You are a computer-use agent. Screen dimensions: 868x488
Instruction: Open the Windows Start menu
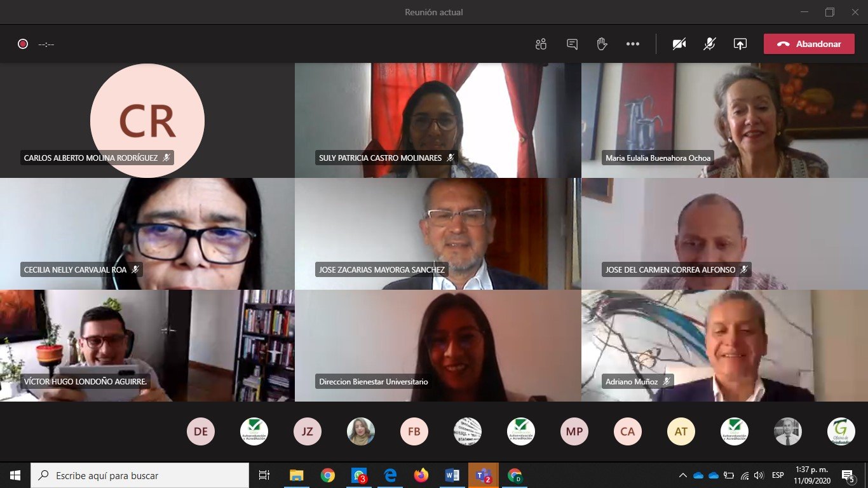15,475
